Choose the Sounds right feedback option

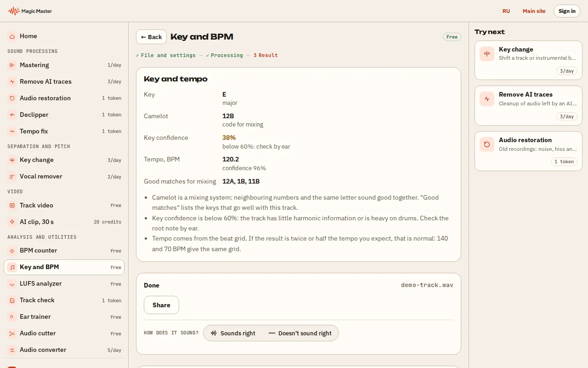pos(233,333)
